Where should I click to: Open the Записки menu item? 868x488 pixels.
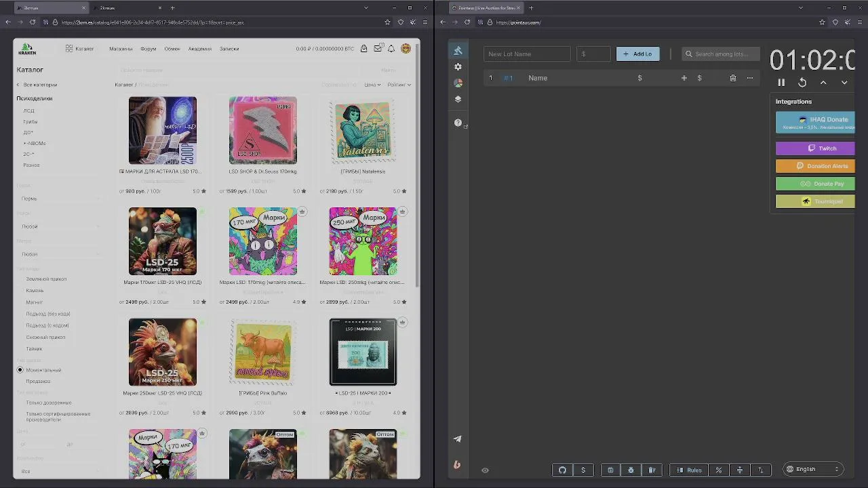pos(229,49)
